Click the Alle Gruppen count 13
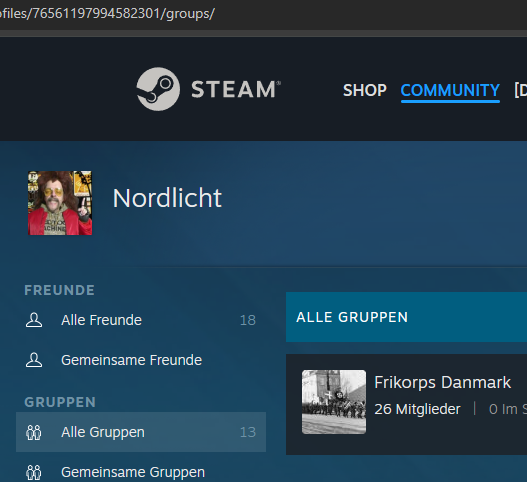 point(248,432)
